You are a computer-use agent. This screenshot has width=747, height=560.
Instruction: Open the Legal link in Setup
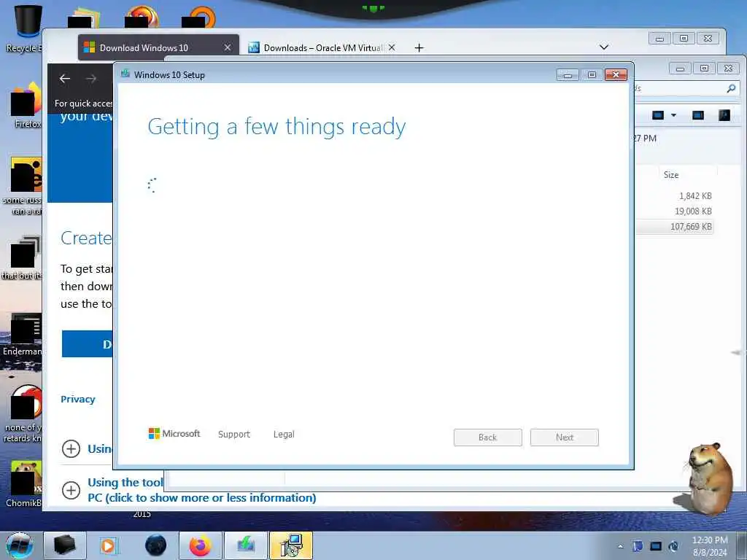click(x=284, y=435)
